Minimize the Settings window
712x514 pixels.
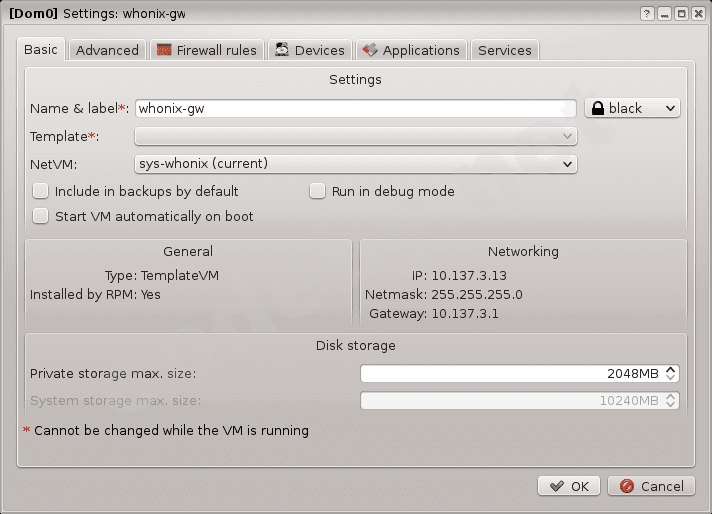click(x=664, y=14)
